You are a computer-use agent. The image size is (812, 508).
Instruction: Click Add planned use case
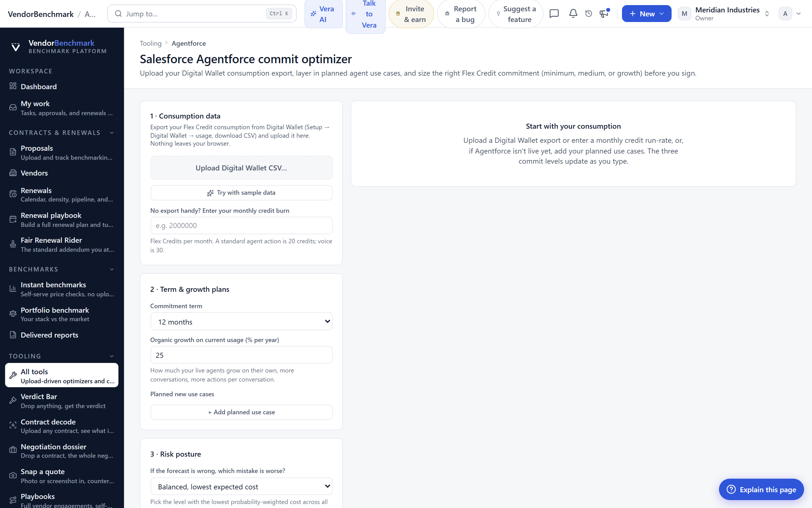click(241, 412)
